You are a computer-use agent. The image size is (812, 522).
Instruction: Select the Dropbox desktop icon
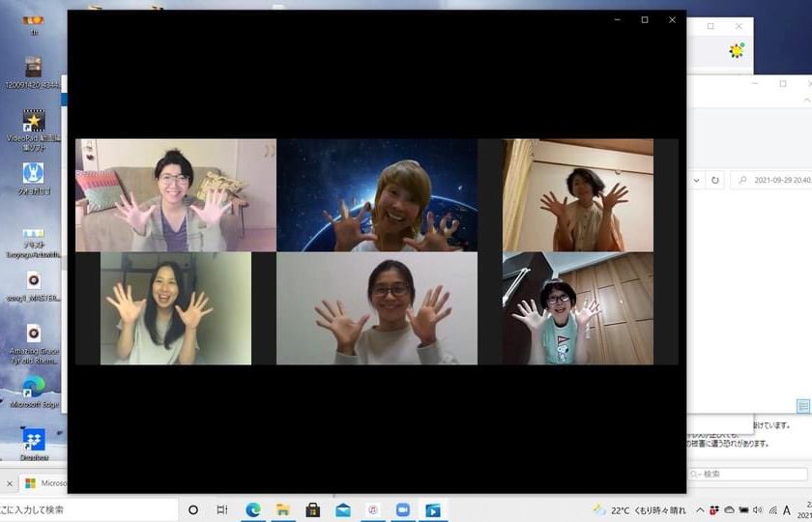pyautogui.click(x=34, y=441)
